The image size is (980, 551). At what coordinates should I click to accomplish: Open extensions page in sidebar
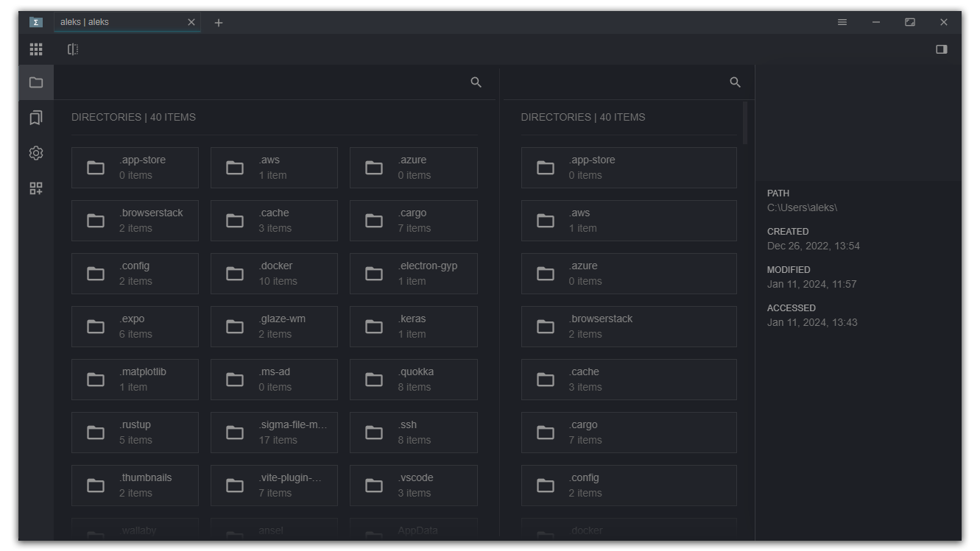click(35, 188)
